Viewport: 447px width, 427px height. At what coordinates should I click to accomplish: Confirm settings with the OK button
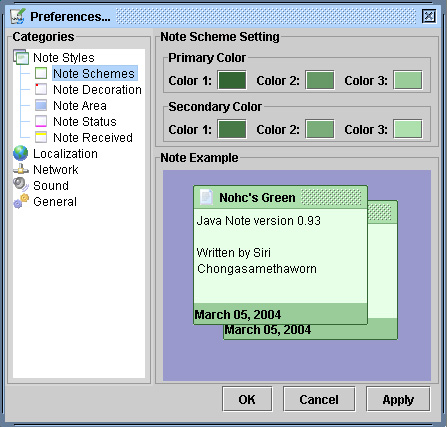[247, 399]
